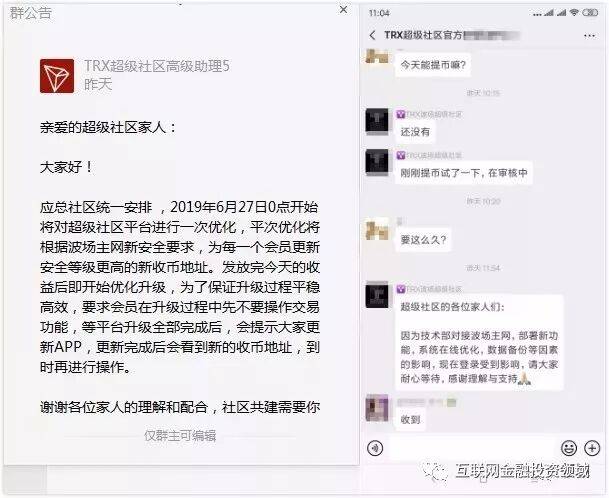Viewport: 609px width, 498px height.
Task: Tap the long 超级社区的各位家人们 announcement bubble
Action: click(479, 342)
